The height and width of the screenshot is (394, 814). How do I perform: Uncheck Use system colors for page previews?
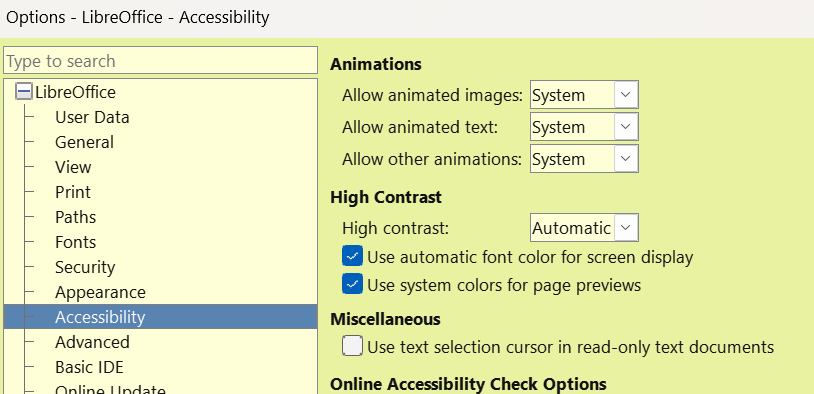point(352,284)
